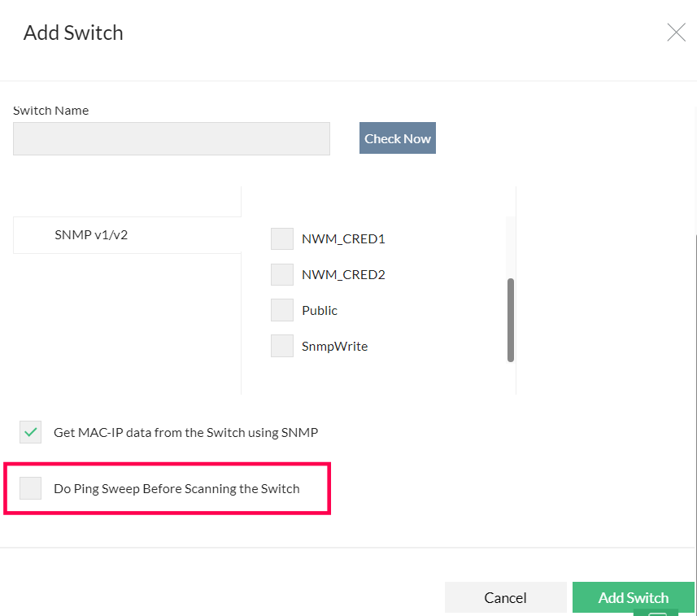Click the Do Ping Sweep label text
The image size is (697, 616).
click(176, 488)
